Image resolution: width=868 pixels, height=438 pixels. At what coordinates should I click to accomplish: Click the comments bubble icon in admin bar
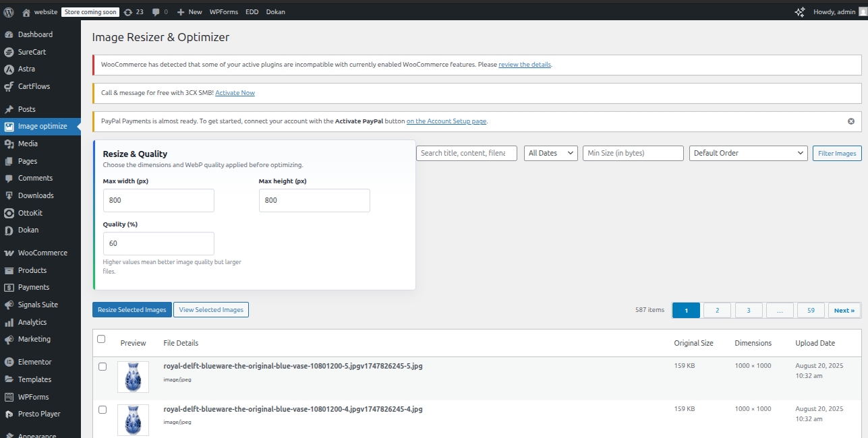[156, 12]
